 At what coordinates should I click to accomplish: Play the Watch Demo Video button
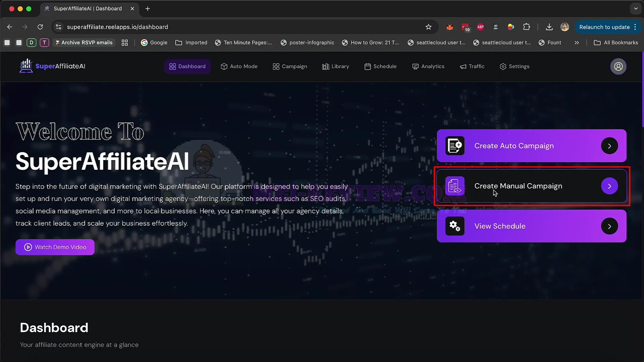55,247
